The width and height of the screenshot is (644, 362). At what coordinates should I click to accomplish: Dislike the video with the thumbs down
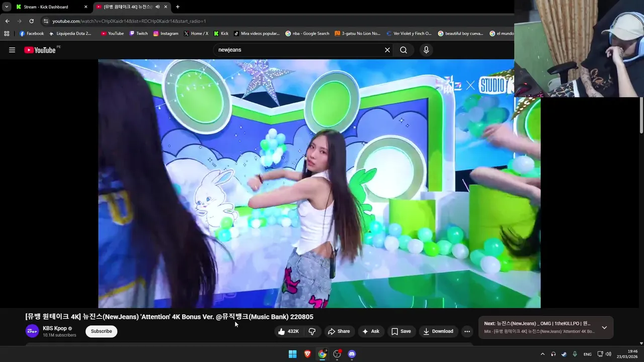pos(312,331)
